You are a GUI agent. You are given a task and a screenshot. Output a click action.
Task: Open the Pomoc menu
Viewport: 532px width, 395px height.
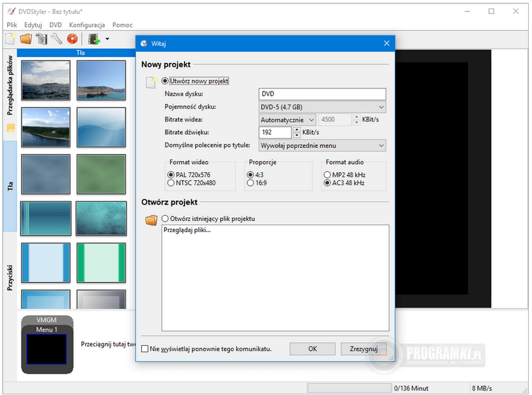click(x=122, y=25)
